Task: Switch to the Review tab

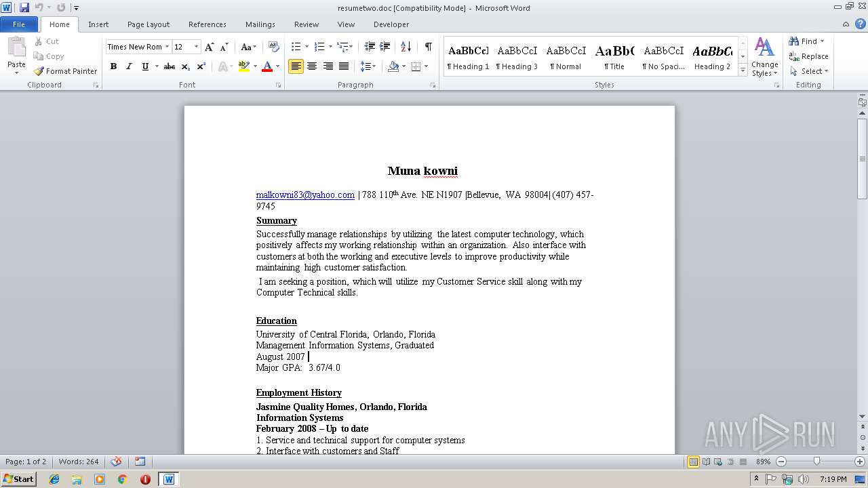Action: point(307,24)
